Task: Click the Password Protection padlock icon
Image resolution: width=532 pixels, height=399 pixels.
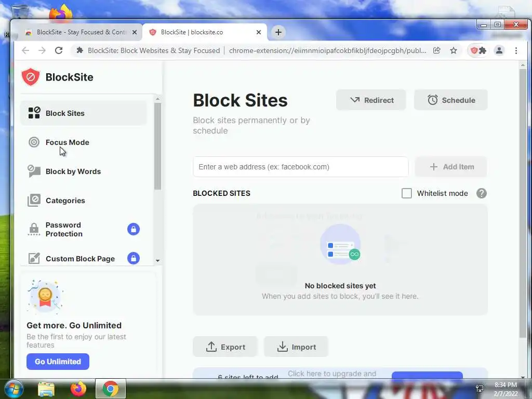Action: click(34, 229)
